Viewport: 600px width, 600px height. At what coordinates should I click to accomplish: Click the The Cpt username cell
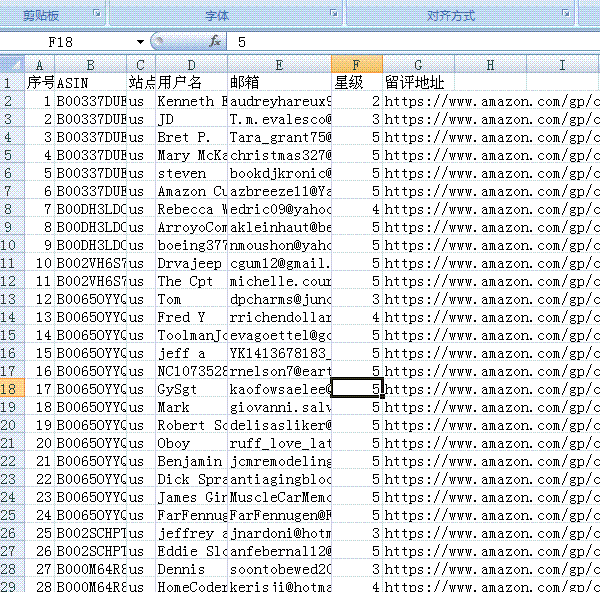[x=192, y=281]
